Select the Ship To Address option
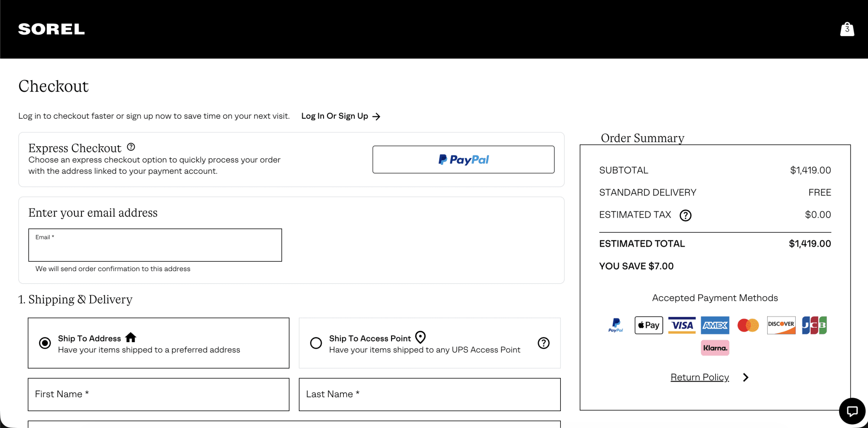The image size is (868, 428). click(45, 343)
